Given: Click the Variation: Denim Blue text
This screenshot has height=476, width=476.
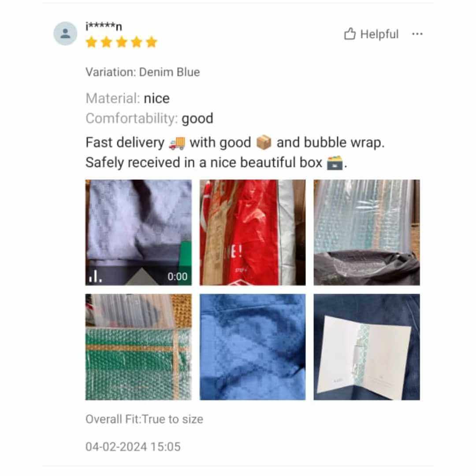Looking at the screenshot, I should [143, 72].
